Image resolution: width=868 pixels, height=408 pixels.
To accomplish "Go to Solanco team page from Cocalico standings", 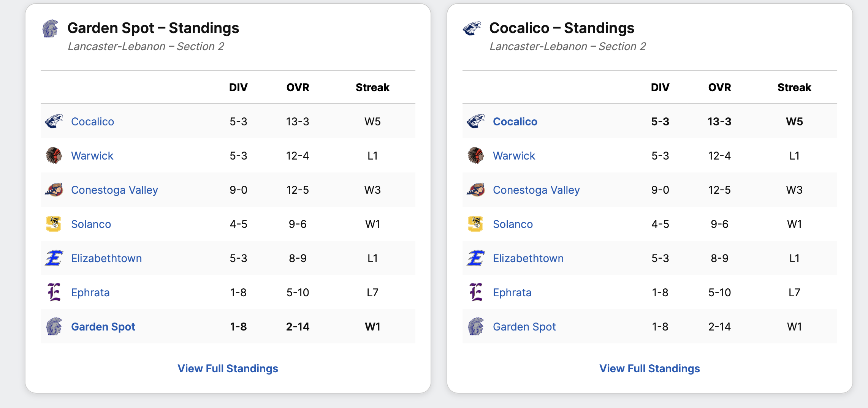I will (513, 224).
